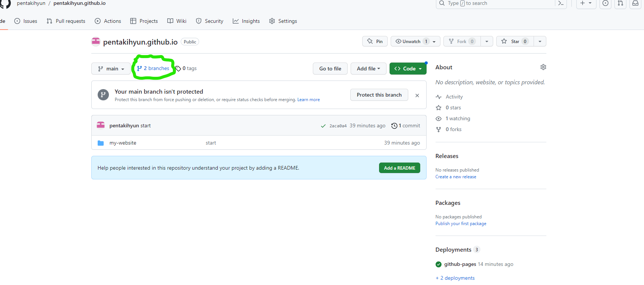Open the command palette icon in search bar
644x285 pixels.
561,3
